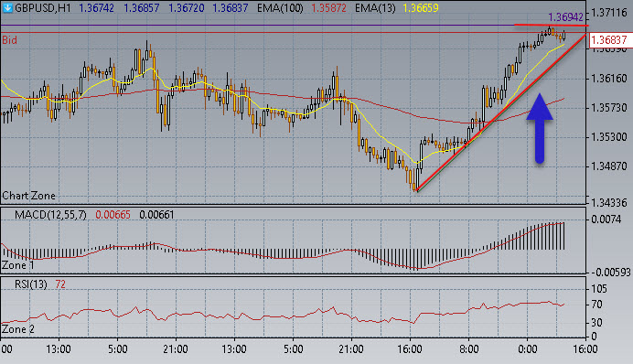Click the Zone 2 label
Image resolution: width=633 pixels, height=364 pixels.
tap(18, 329)
